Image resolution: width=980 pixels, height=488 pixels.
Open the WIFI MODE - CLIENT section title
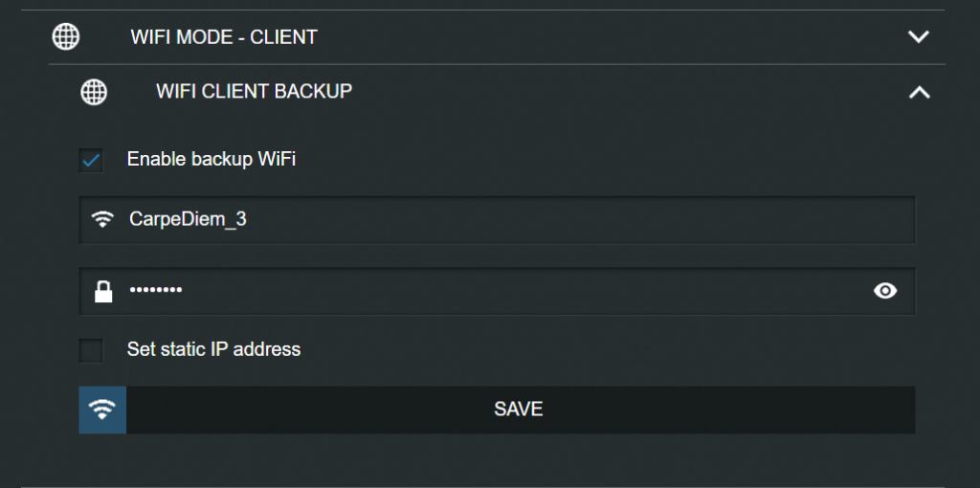[224, 37]
